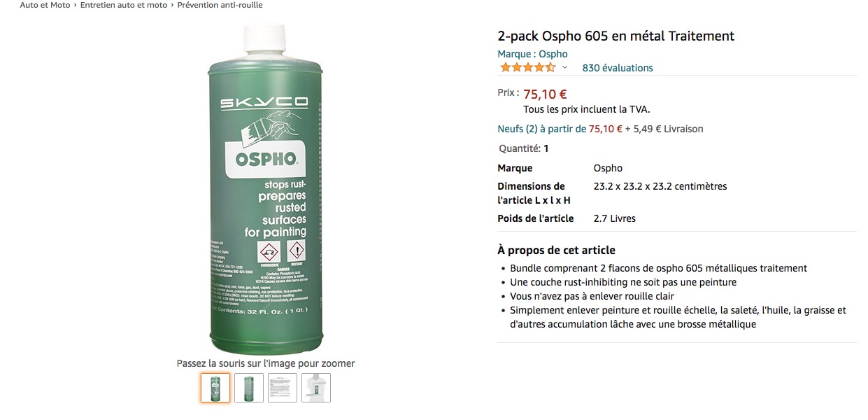Select the first front-view bottle thumbnail
Image resolution: width=868 pixels, height=420 pixels.
[215, 388]
